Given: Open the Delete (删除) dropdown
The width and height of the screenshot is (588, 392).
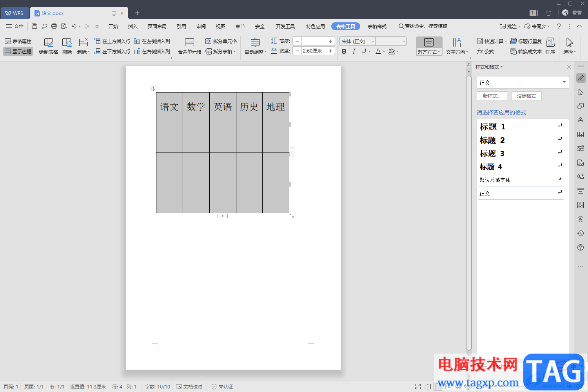Looking at the screenshot, I should click(x=83, y=46).
